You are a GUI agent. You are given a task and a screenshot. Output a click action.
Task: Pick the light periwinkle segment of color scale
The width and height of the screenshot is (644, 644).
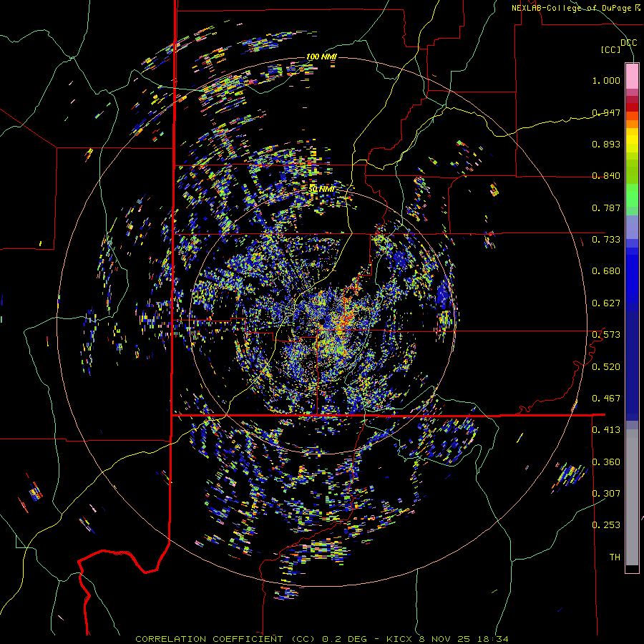click(632, 227)
